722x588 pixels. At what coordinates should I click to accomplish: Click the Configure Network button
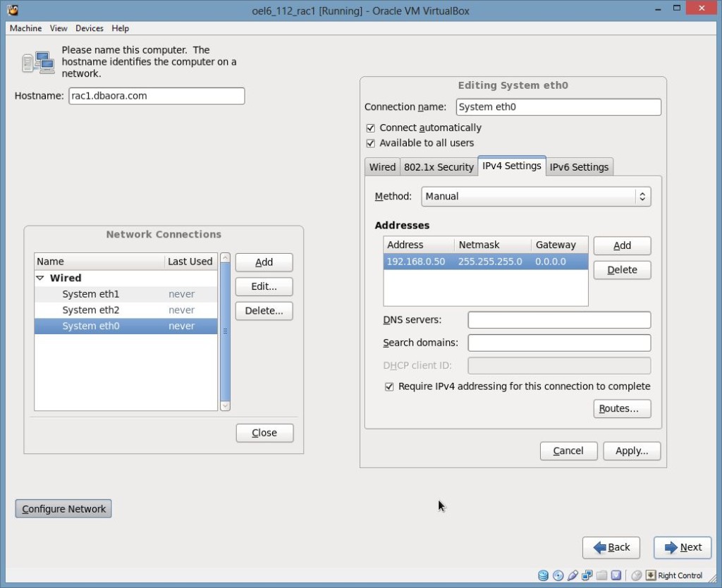point(63,509)
